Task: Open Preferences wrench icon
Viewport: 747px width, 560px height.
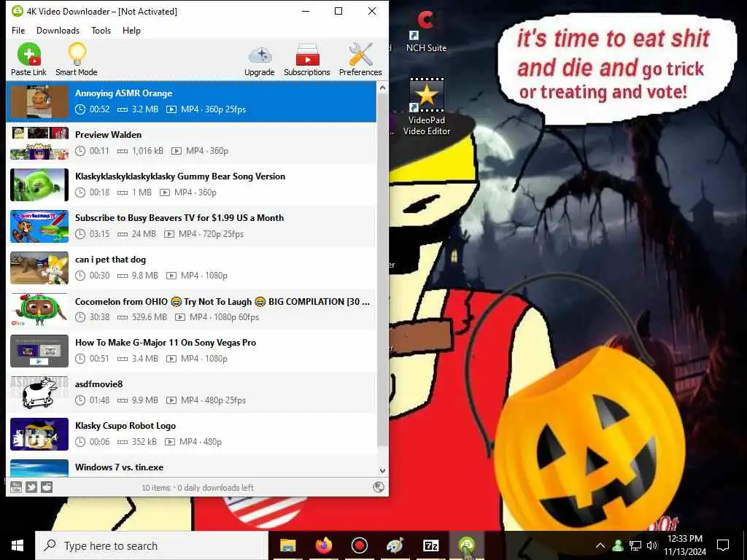Action: pyautogui.click(x=360, y=59)
